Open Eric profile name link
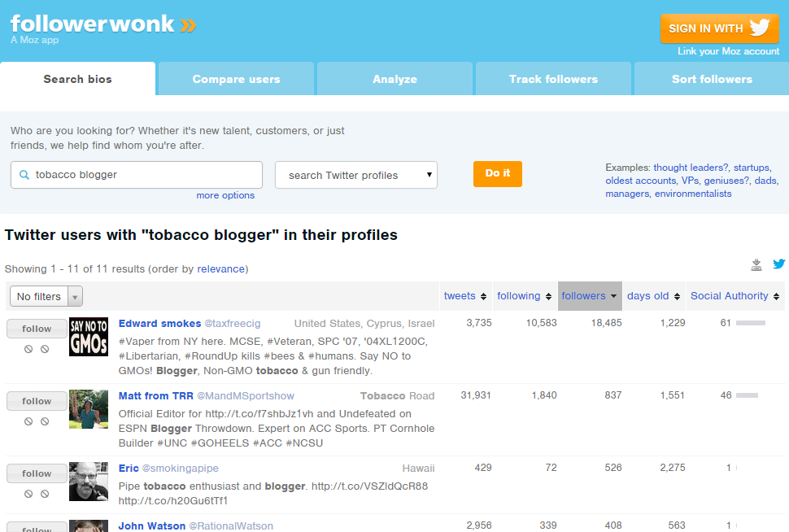Image resolution: width=789 pixels, height=532 pixels. pos(129,469)
